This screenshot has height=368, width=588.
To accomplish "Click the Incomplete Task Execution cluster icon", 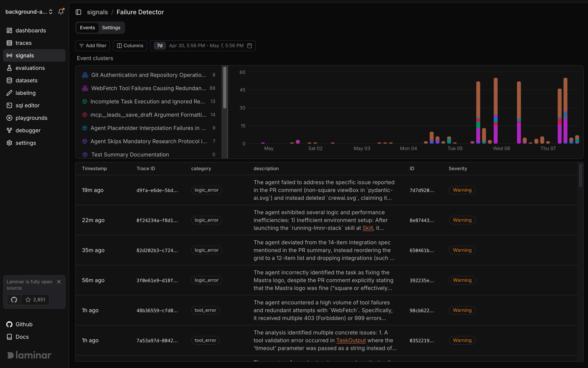I will [x=85, y=101].
